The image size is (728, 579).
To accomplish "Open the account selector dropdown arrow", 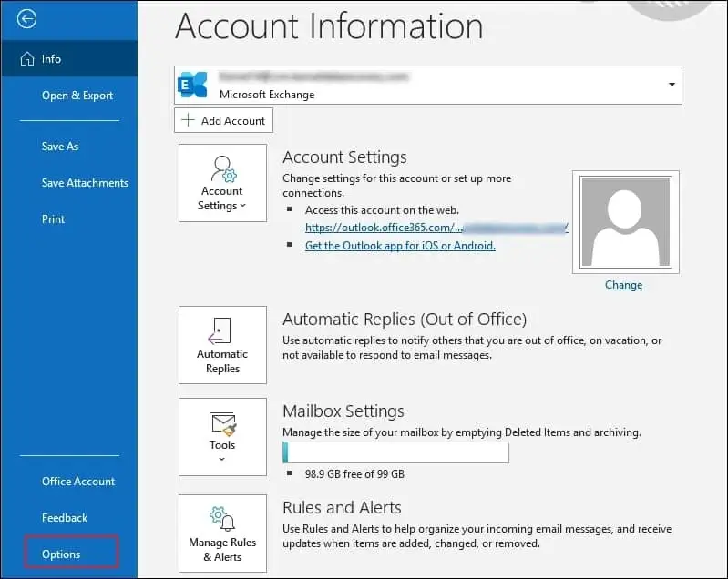I will pos(672,85).
